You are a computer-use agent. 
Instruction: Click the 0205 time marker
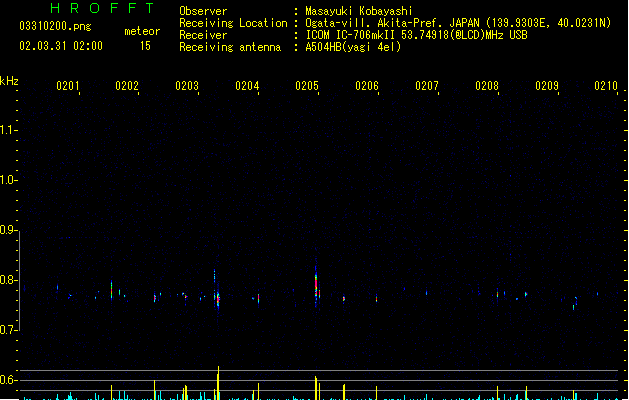pos(307,86)
